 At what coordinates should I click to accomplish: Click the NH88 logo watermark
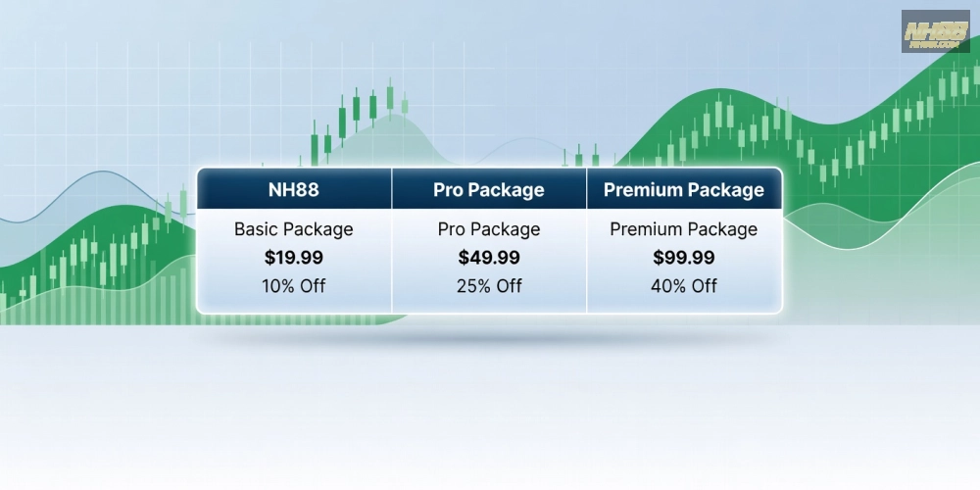(x=934, y=32)
